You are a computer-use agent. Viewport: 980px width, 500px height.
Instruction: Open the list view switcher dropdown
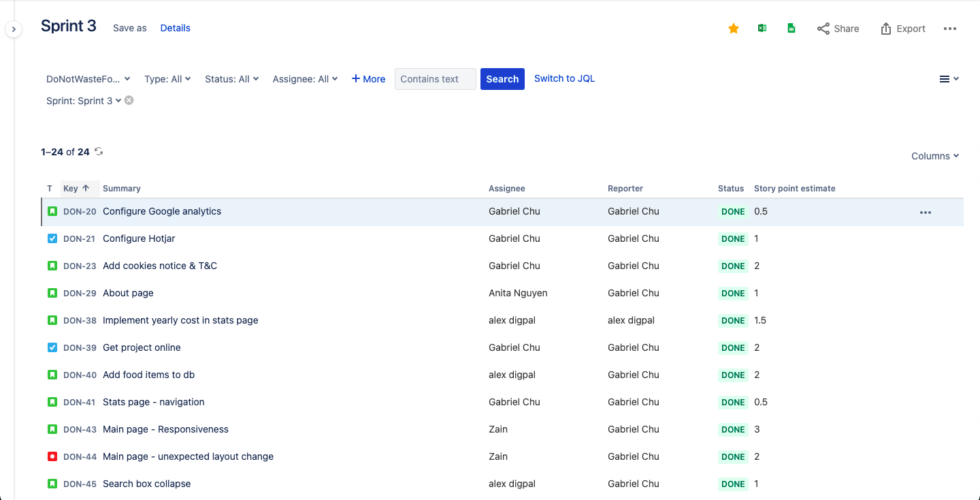point(949,79)
